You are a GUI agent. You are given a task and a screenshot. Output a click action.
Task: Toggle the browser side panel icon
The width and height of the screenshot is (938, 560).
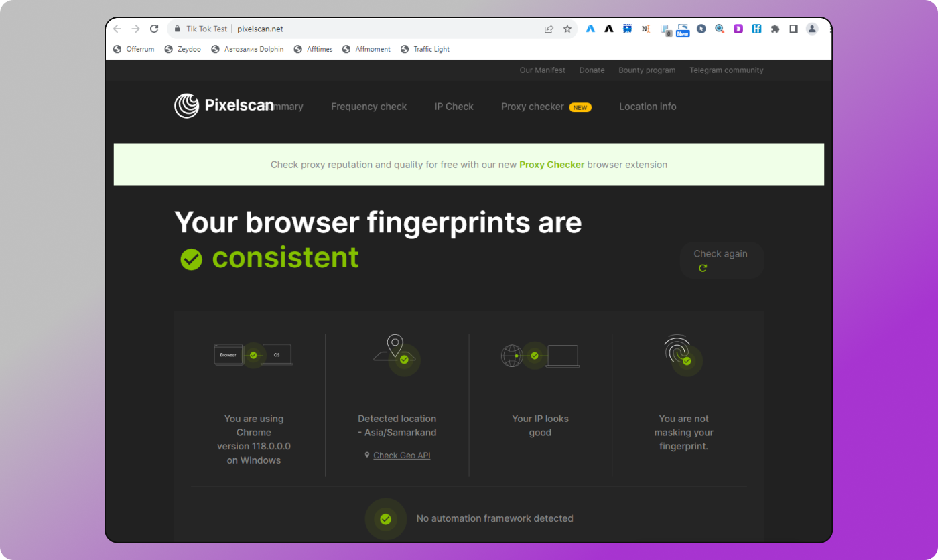793,29
